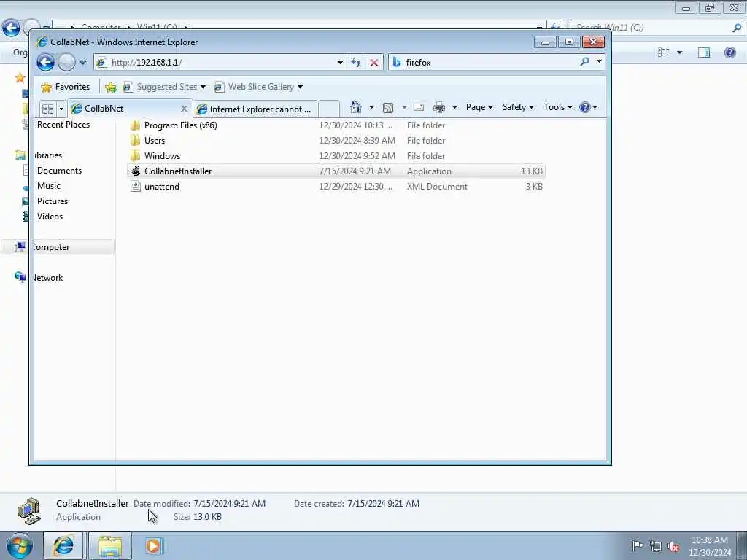Open Music library in sidebar
Image resolution: width=747 pixels, height=560 pixels.
point(49,186)
